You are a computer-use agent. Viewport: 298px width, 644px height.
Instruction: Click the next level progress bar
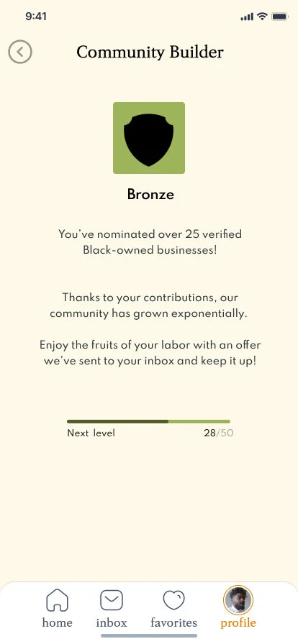coord(148,421)
